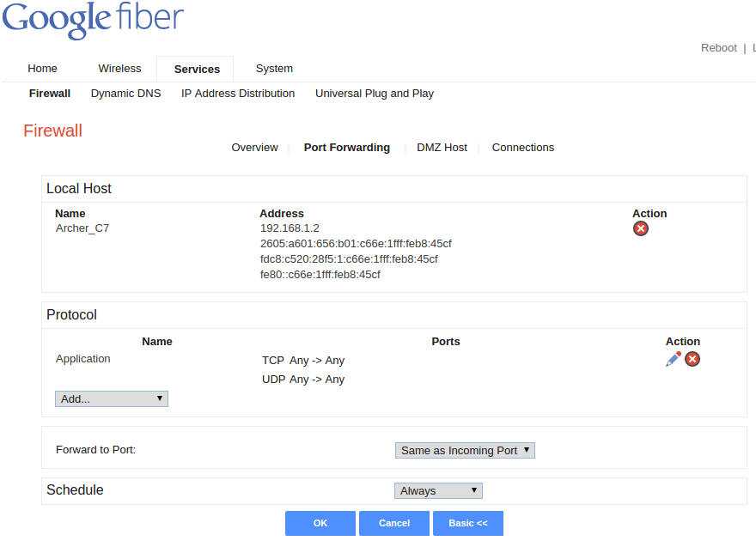Click the Archer_C7 host name
The image size is (756, 541).
tap(82, 228)
